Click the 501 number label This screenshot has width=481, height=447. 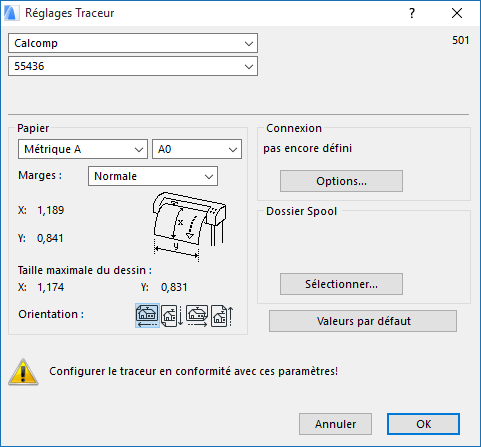point(461,40)
